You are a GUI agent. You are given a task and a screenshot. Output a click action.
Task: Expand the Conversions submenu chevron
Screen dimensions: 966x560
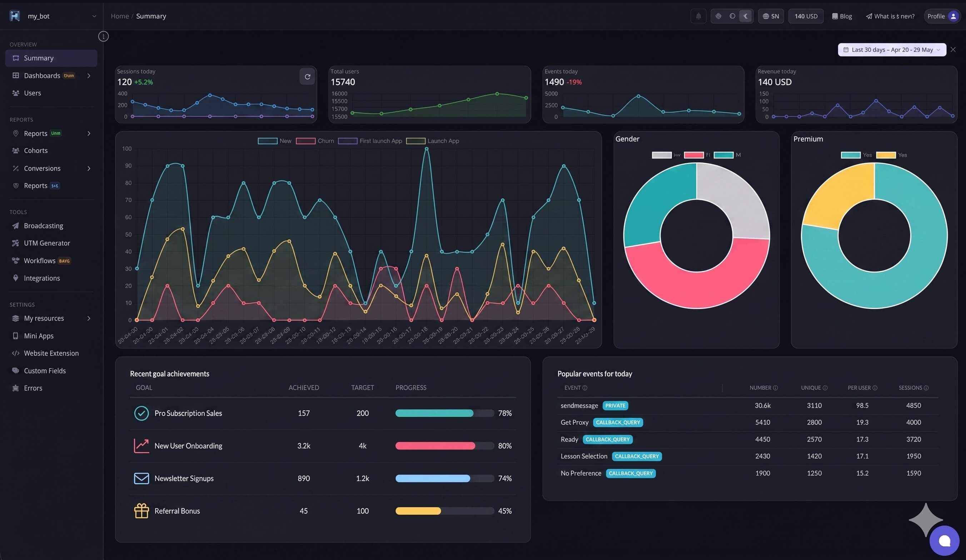click(x=89, y=168)
